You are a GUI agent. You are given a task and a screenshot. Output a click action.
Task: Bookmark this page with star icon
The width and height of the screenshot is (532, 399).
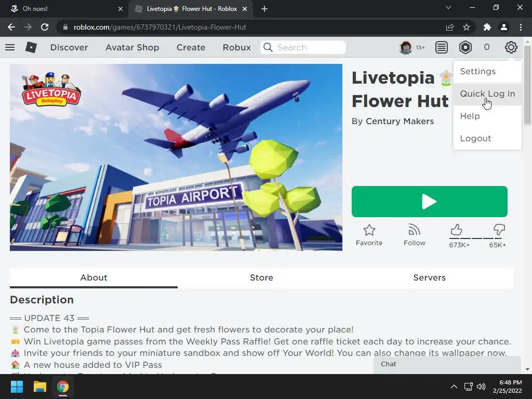467,27
